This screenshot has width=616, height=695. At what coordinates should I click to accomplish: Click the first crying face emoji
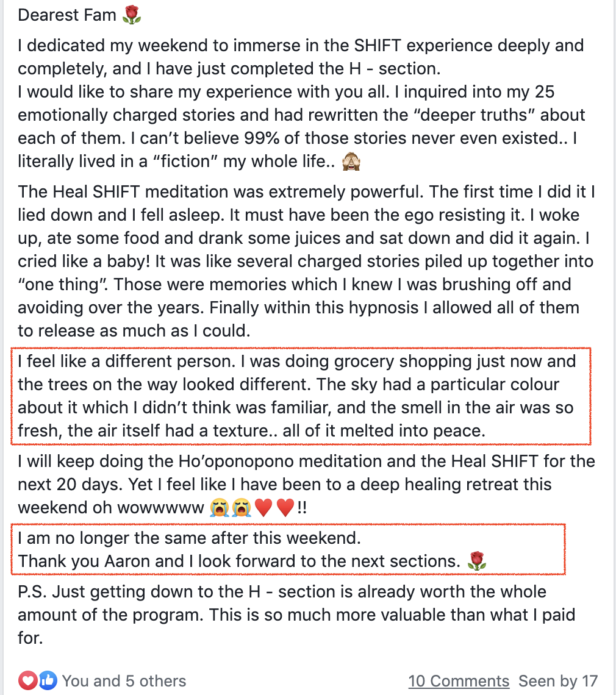[x=220, y=507]
